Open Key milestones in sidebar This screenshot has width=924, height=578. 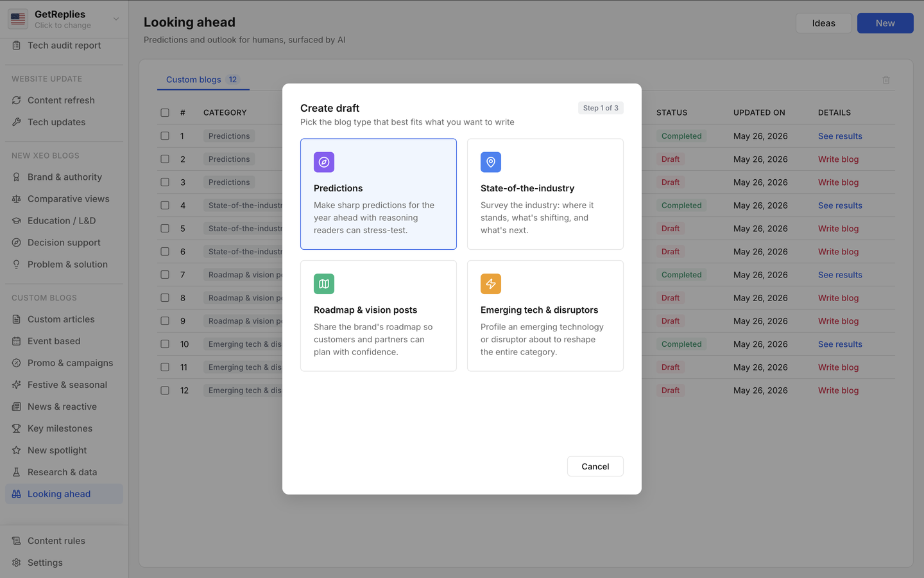(x=64, y=428)
